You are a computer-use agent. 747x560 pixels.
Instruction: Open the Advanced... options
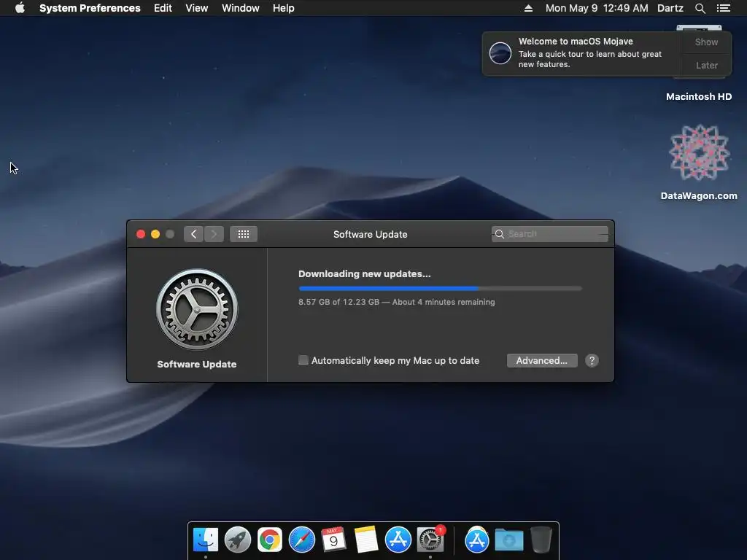pos(542,360)
